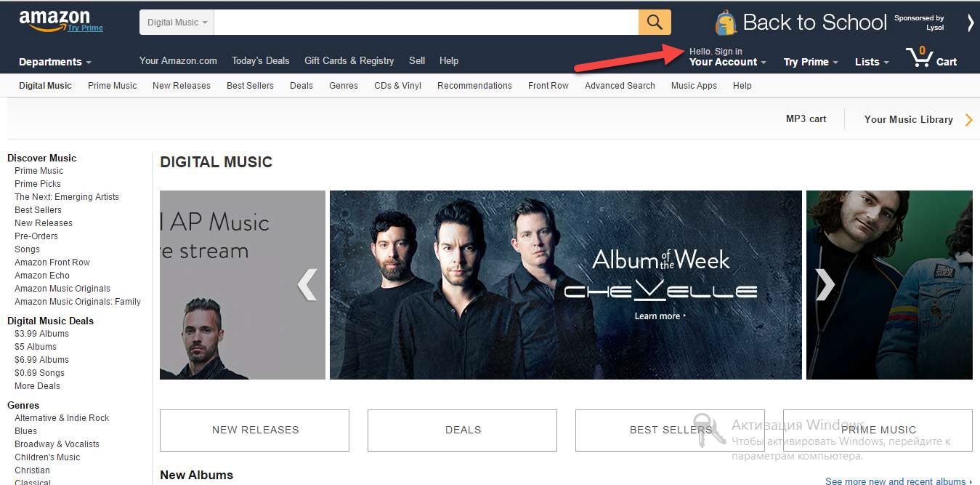The width and height of the screenshot is (980, 485).
Task: Click inside the search text field
Action: click(426, 22)
